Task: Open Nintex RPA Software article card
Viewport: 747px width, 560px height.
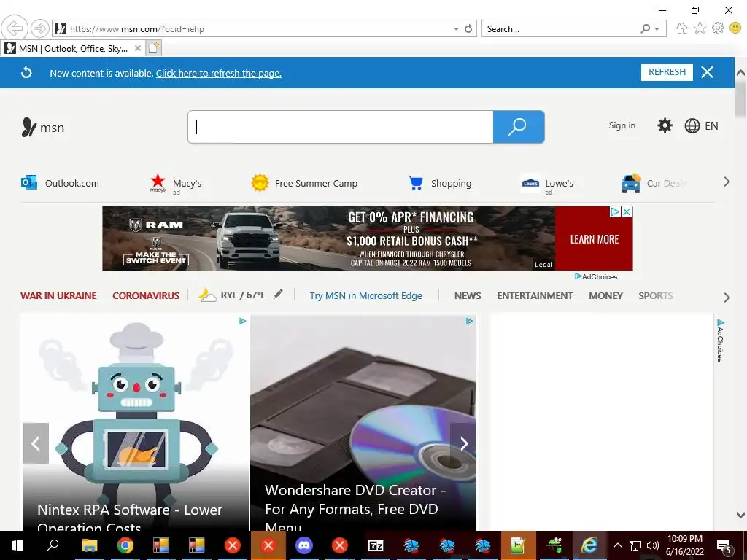Action: coord(136,422)
